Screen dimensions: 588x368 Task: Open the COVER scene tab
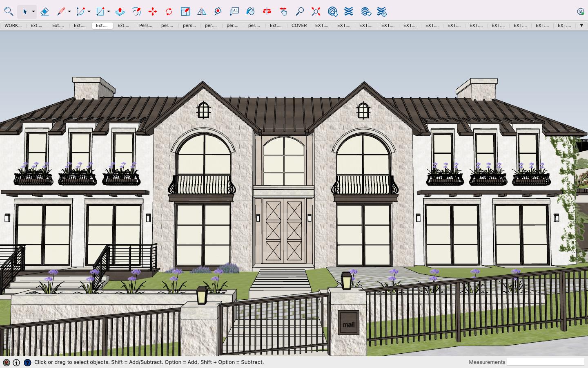tap(299, 25)
